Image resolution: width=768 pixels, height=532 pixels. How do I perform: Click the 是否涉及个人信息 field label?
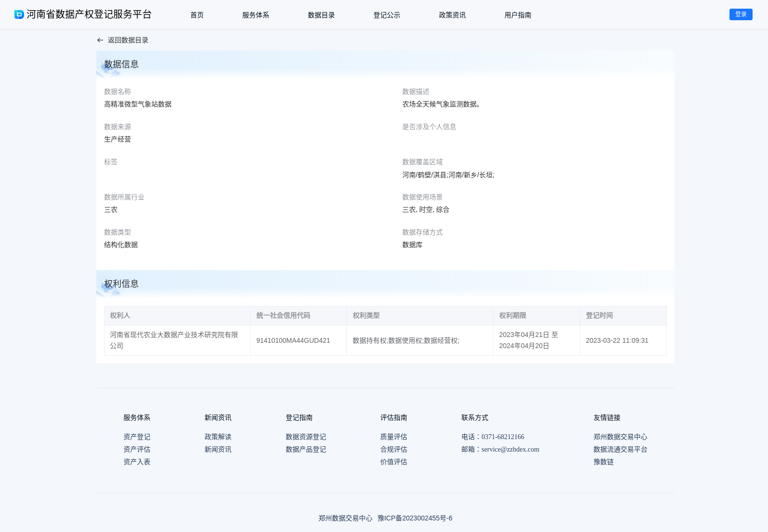429,127
